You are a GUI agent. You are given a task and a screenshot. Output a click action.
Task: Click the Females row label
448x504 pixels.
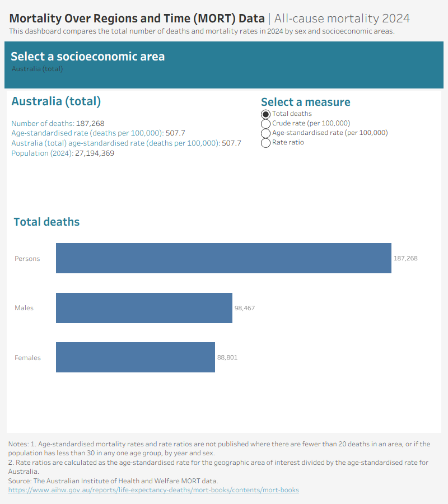tap(27, 358)
